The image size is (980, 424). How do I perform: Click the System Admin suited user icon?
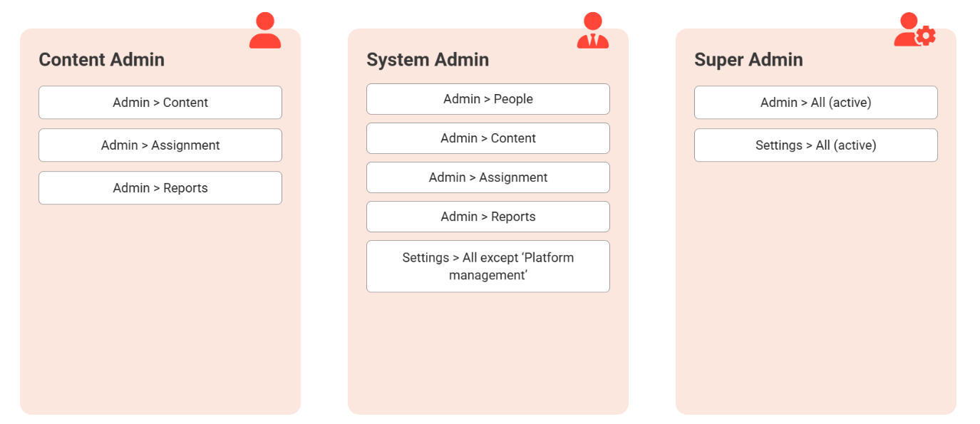(593, 31)
